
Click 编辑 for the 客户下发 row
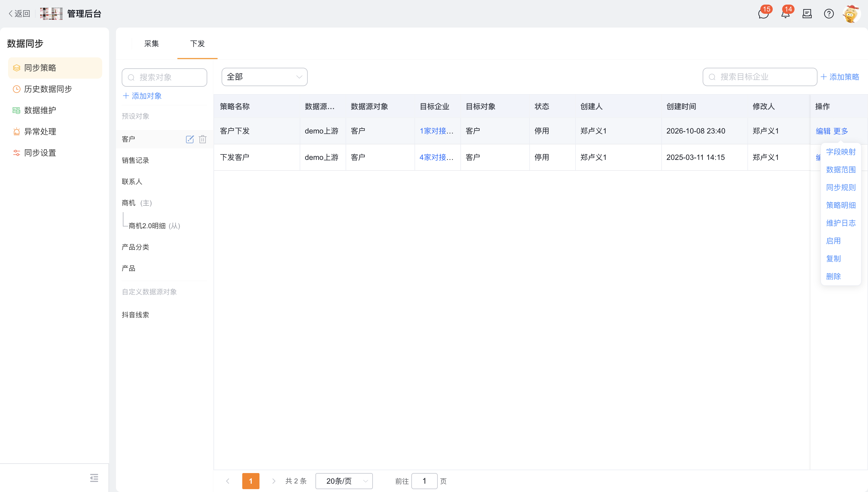(823, 131)
